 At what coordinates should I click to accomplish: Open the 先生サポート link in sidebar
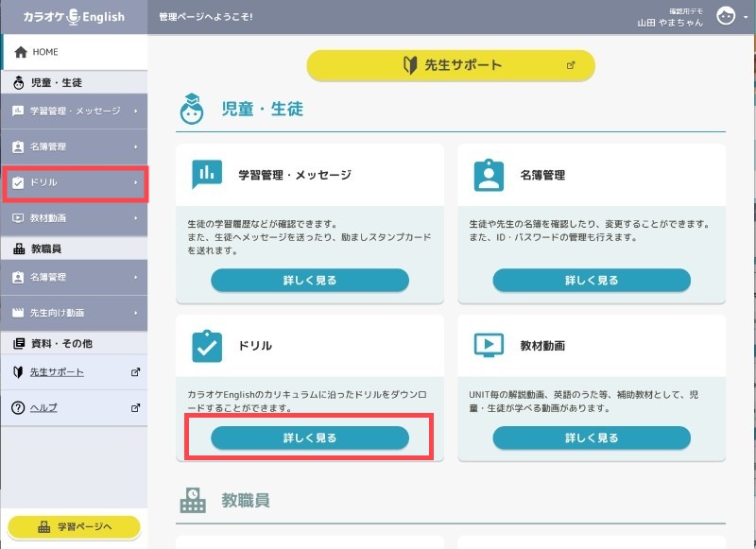click(57, 372)
